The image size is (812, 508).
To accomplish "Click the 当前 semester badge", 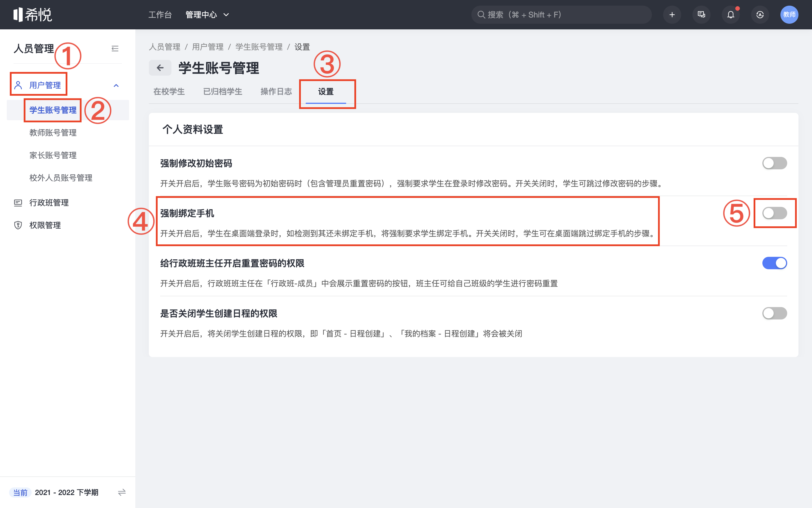I will 20,492.
